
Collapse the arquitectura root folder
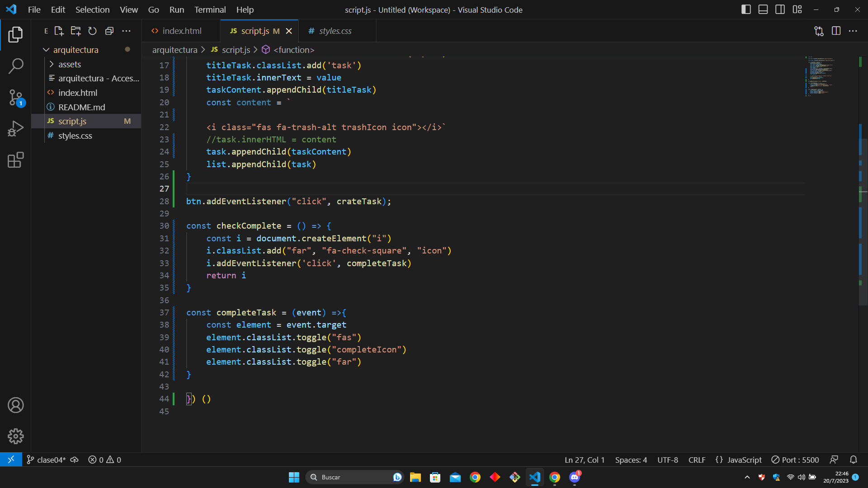(86, 50)
